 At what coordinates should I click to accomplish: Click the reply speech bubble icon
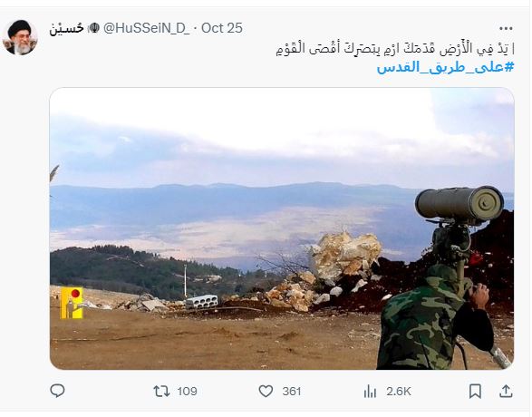(x=57, y=391)
